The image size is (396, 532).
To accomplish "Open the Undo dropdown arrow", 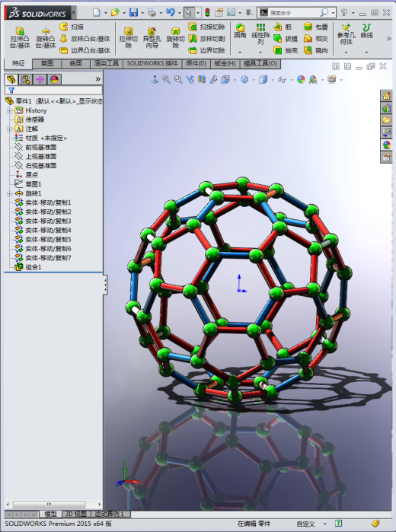I will point(179,13).
